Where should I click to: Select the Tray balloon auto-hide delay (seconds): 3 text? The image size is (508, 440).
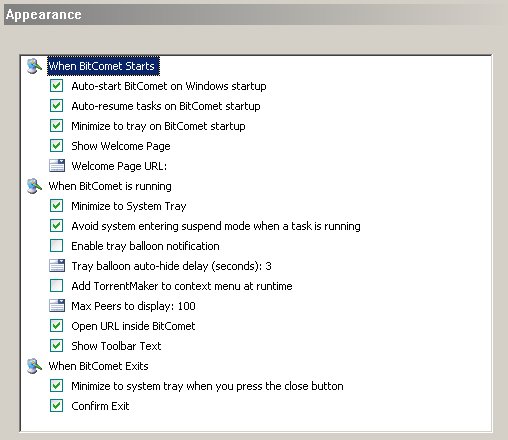click(171, 266)
